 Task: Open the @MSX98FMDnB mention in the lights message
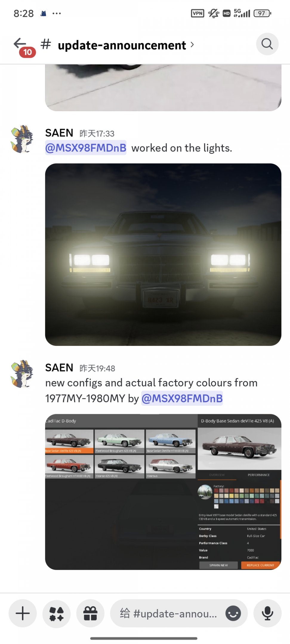point(86,148)
